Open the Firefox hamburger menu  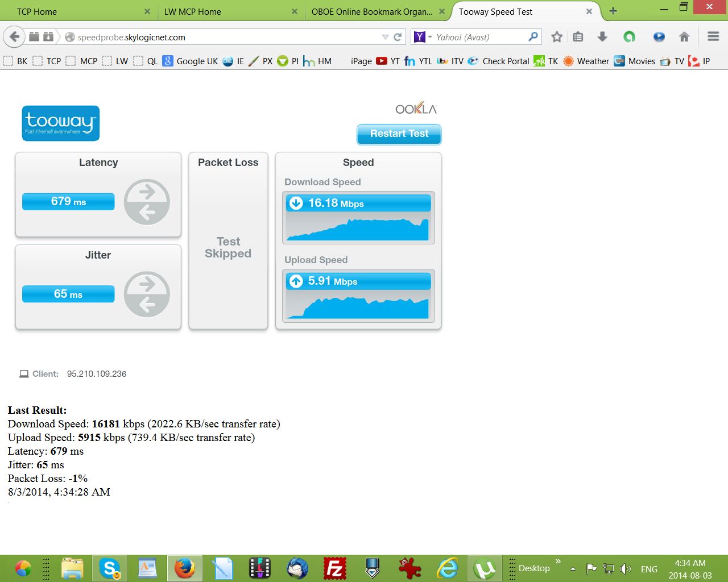coord(713,36)
